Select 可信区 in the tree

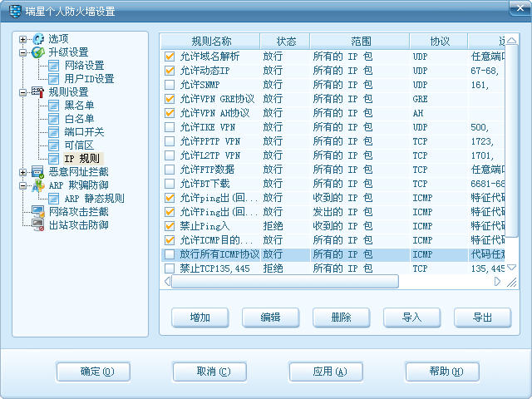tap(79, 145)
